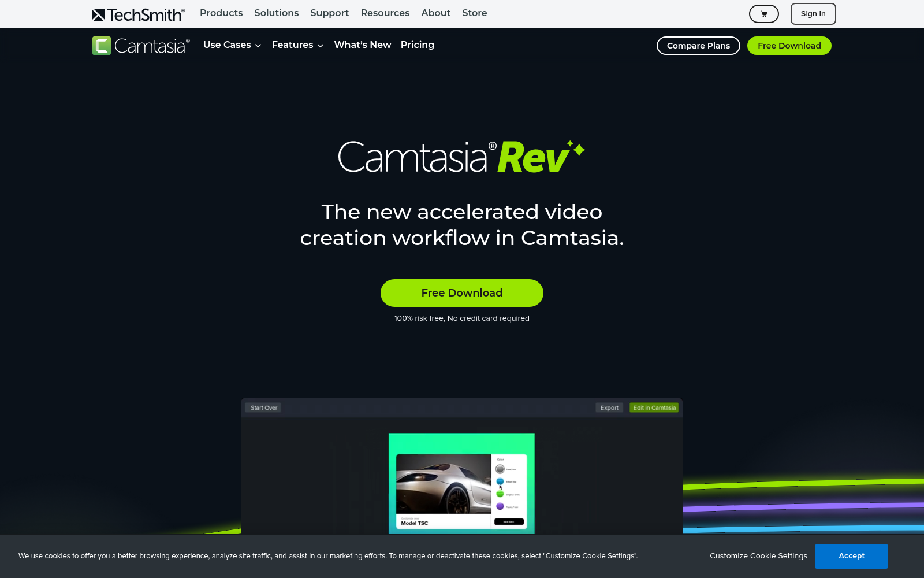Click the '100% risk free, No credit card required' text
Image resolution: width=924 pixels, height=578 pixels.
click(462, 318)
